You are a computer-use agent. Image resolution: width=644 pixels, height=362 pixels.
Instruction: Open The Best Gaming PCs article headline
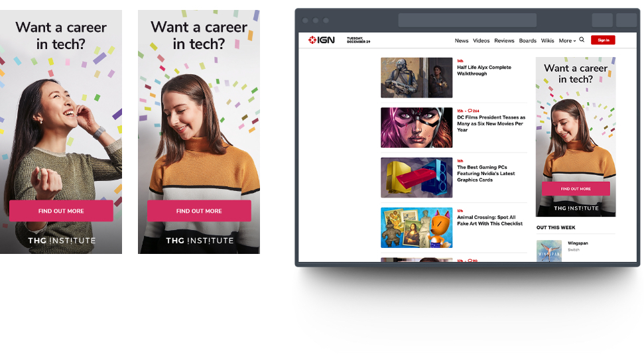pos(486,174)
